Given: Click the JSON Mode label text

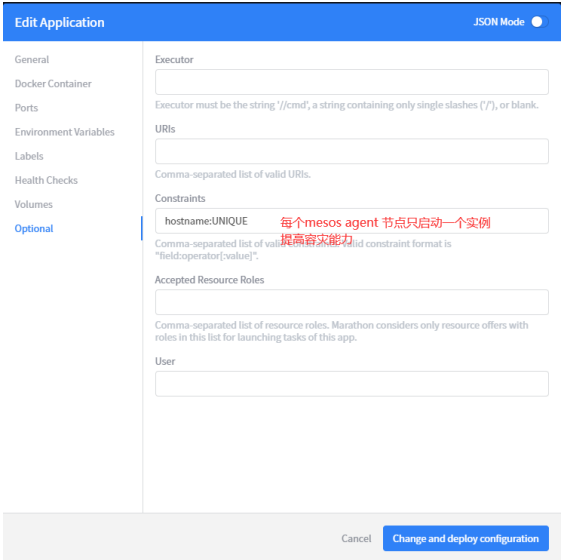Looking at the screenshot, I should click(x=499, y=22).
